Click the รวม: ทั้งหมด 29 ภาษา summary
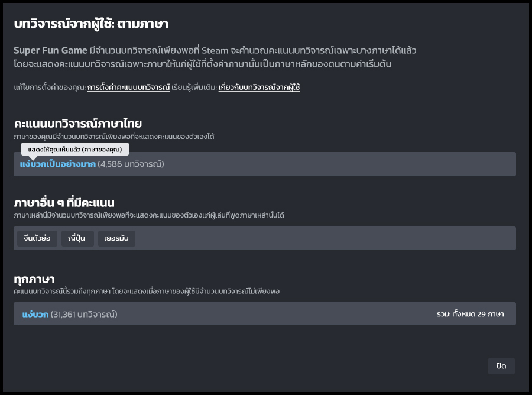Screen dimensions: 532x395 tap(470, 314)
